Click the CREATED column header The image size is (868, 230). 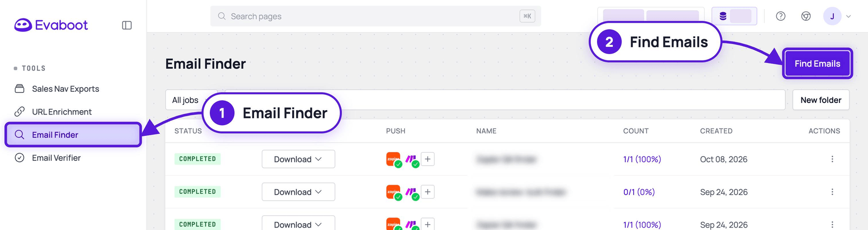(716, 131)
